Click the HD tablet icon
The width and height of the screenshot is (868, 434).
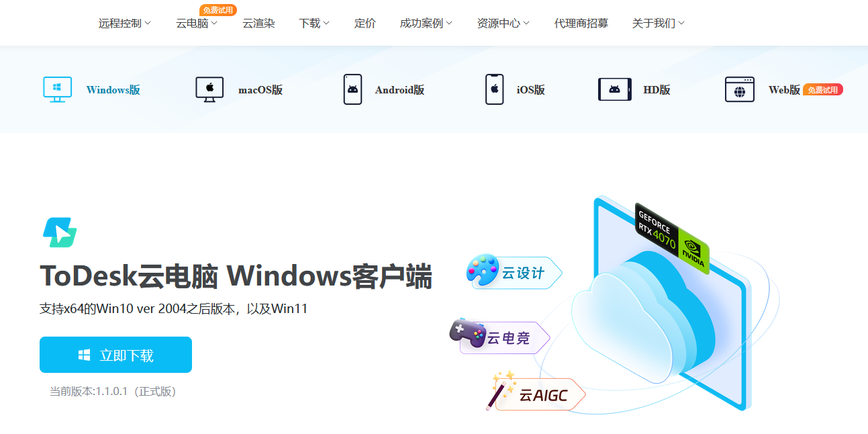coord(615,89)
